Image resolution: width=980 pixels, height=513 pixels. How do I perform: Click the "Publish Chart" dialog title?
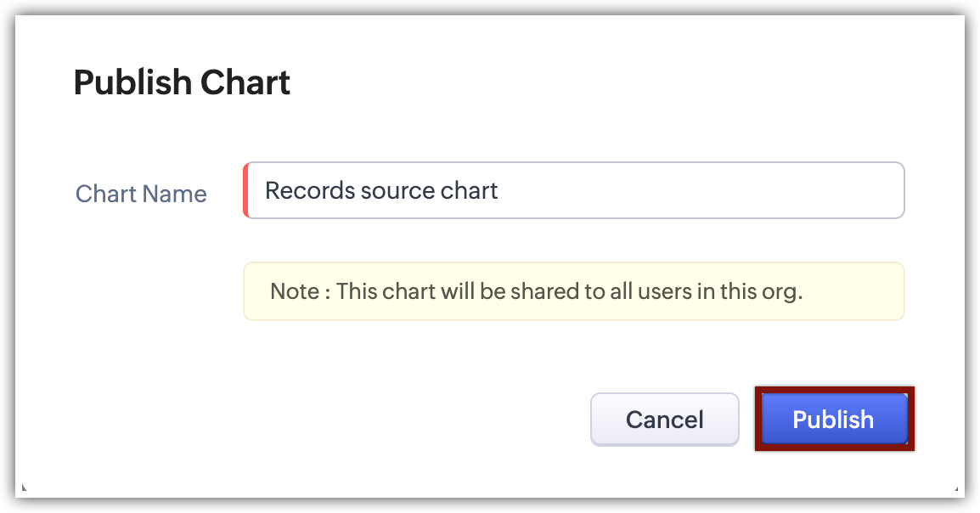[x=182, y=82]
